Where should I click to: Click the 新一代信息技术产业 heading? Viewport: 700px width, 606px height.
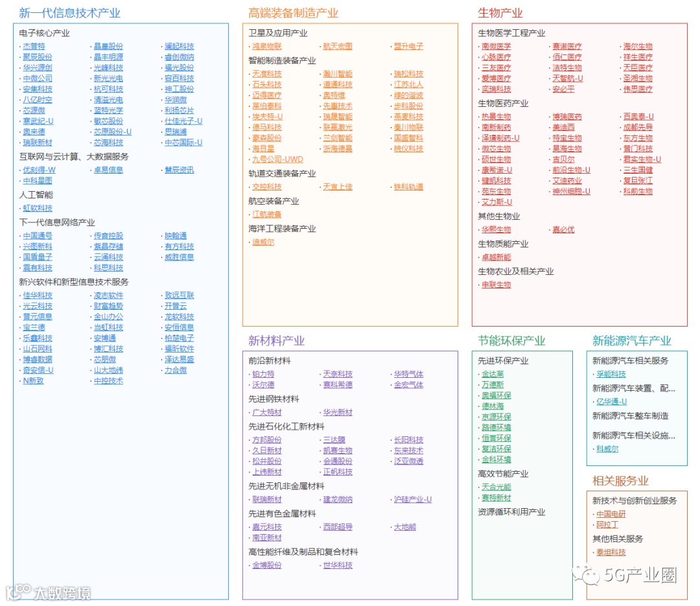tap(69, 13)
